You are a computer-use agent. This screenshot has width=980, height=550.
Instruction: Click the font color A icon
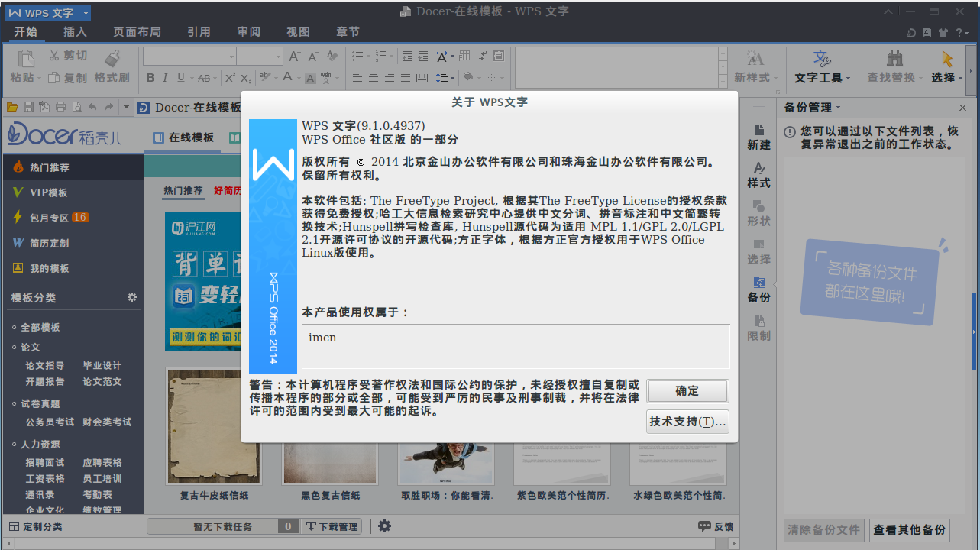[x=287, y=77]
